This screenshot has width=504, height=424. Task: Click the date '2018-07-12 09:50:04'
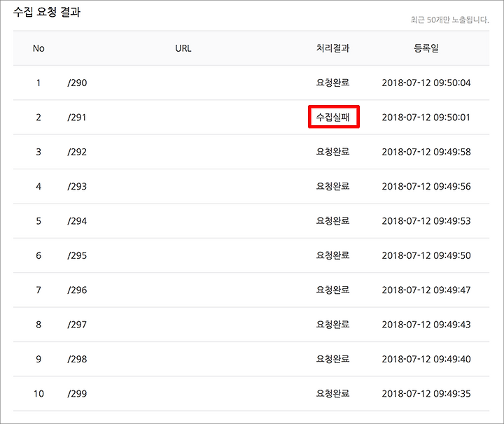coord(426,83)
